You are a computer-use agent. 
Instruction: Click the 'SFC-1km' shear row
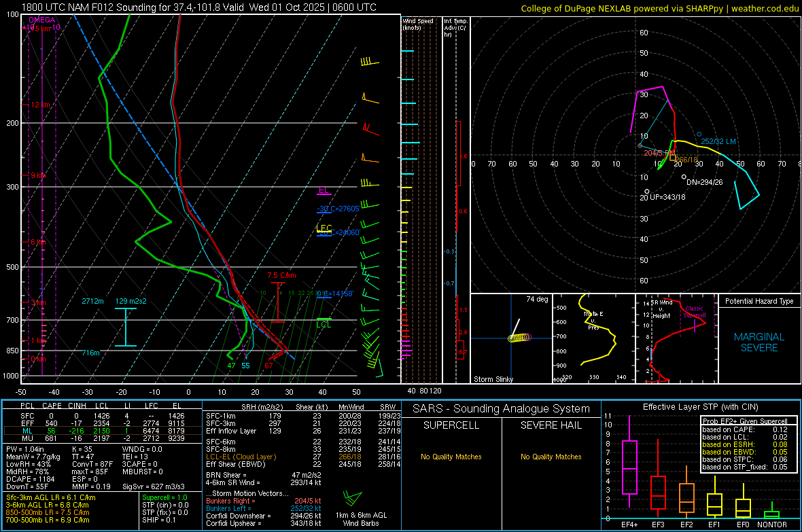(x=303, y=416)
